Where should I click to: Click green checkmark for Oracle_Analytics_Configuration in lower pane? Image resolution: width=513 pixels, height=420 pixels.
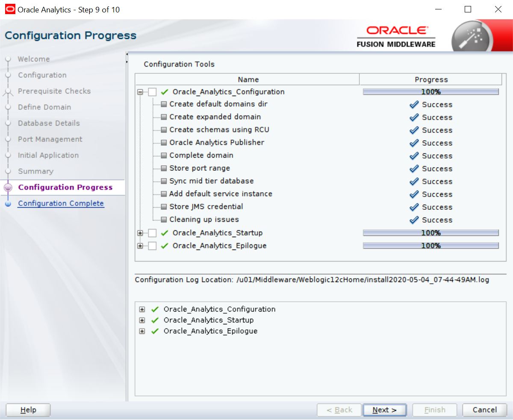coord(155,309)
